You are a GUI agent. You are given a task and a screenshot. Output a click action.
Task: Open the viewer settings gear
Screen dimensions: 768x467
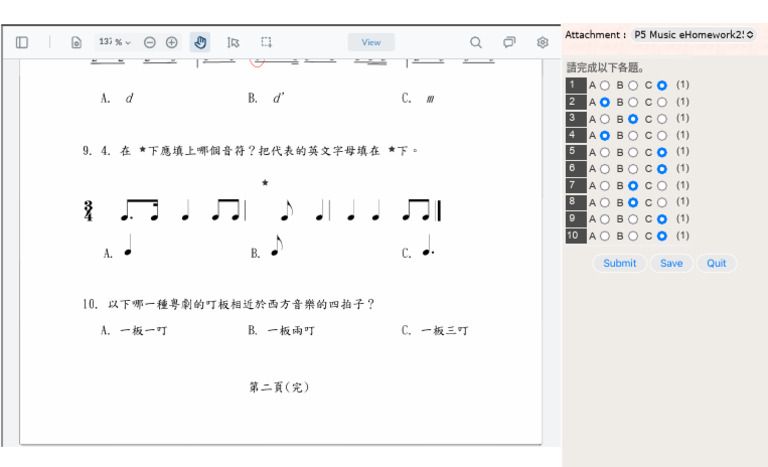pyautogui.click(x=542, y=43)
